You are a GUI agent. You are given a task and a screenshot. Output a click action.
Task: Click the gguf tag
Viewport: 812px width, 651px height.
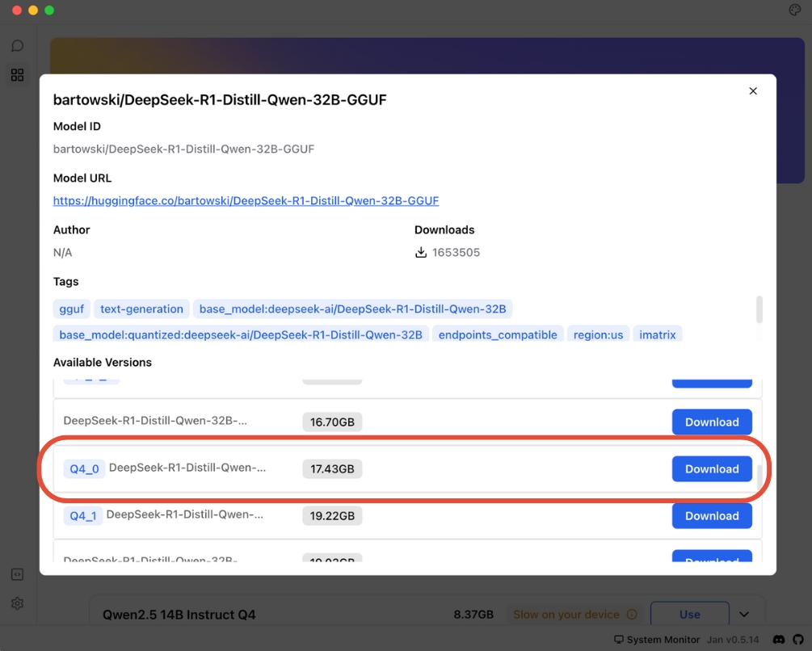click(x=70, y=309)
